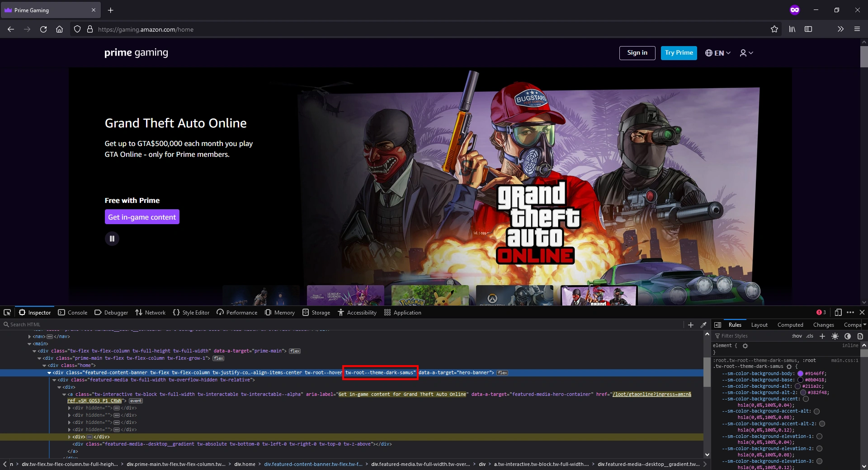
Task: Click the private browsing mask icon
Action: (x=795, y=10)
